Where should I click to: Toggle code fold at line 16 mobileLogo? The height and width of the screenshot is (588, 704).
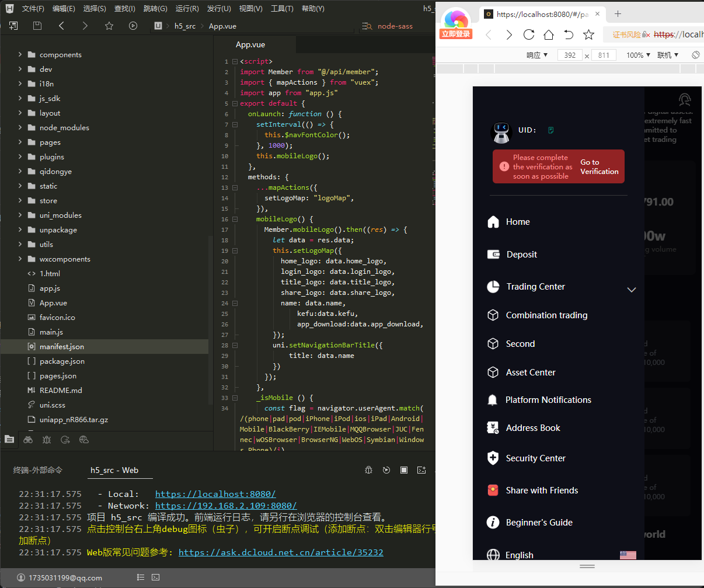click(235, 220)
